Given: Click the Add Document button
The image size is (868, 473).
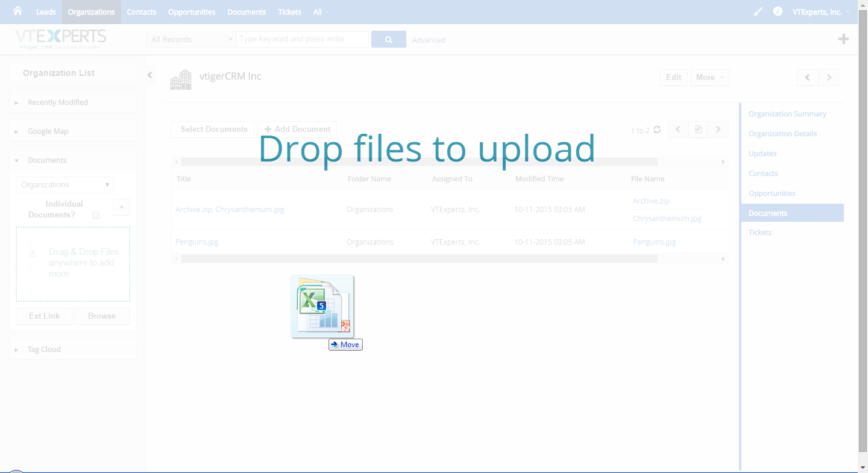Looking at the screenshot, I should (297, 130).
